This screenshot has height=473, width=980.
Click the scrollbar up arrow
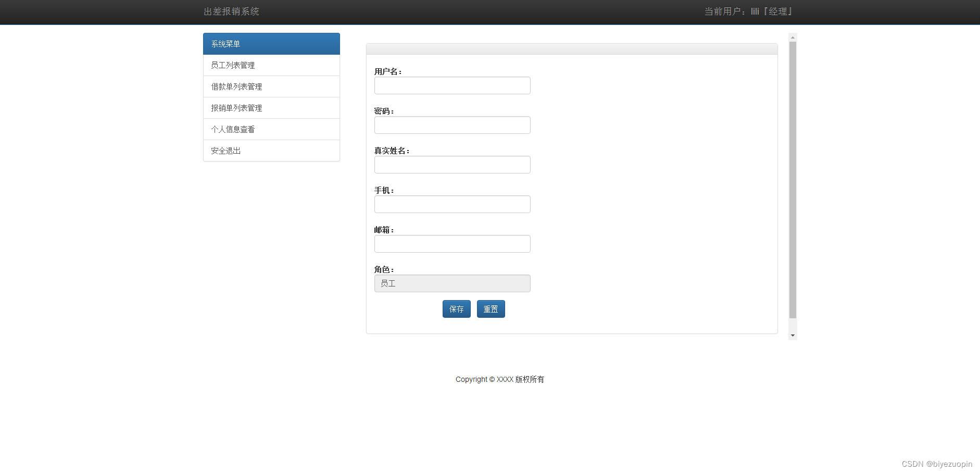click(793, 37)
